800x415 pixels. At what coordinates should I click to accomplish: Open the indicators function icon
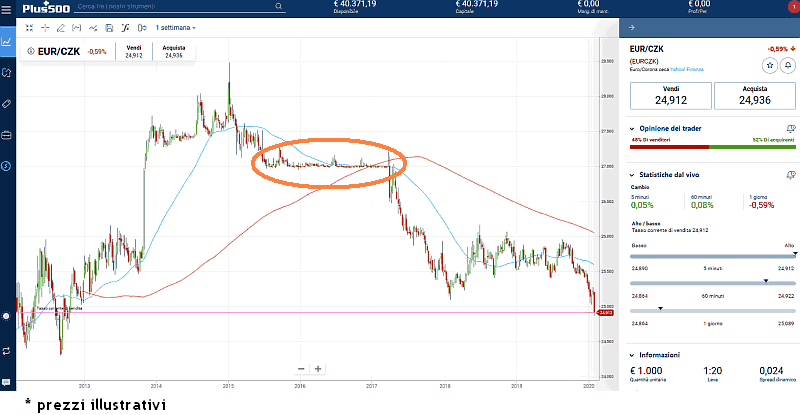tap(124, 27)
